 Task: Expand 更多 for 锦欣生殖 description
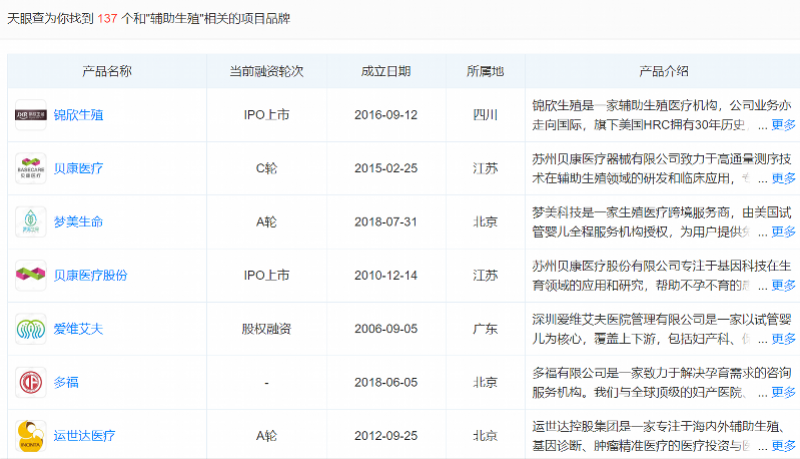tap(783, 125)
